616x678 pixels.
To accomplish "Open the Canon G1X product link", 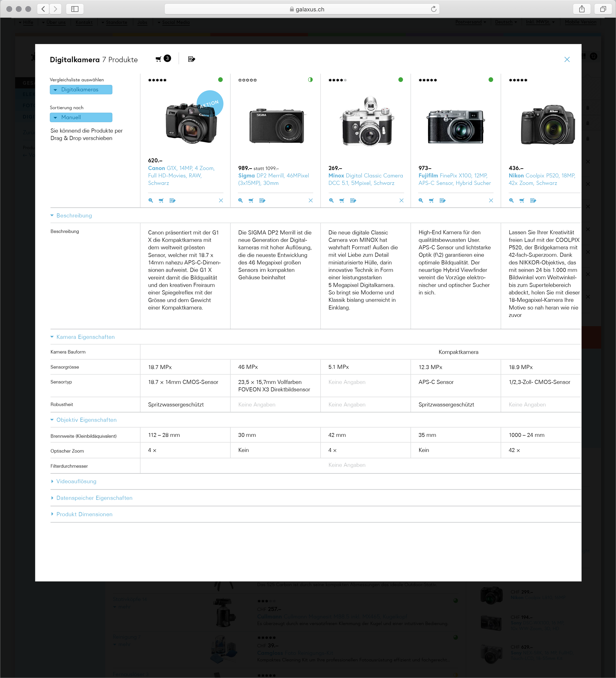I will coord(182,176).
